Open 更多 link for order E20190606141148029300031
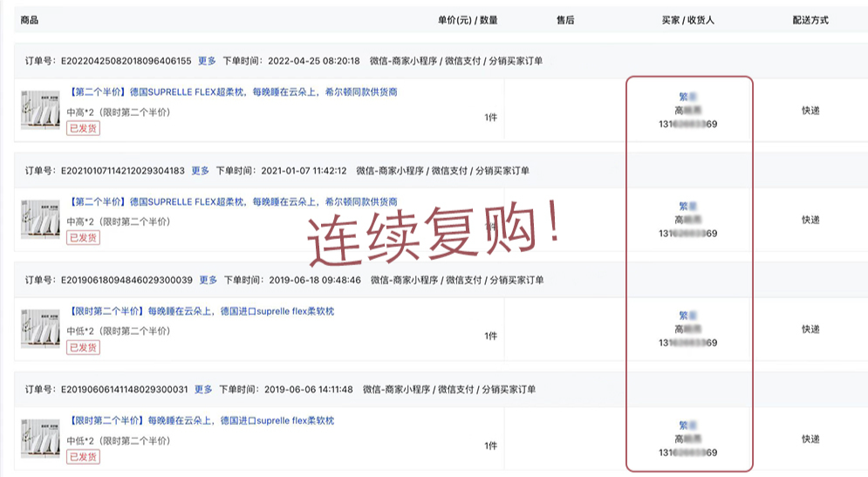 203,390
